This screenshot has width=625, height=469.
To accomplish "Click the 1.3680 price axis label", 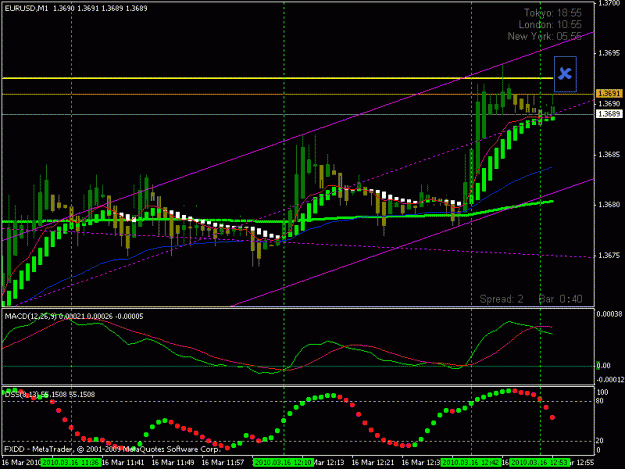I will (x=609, y=205).
